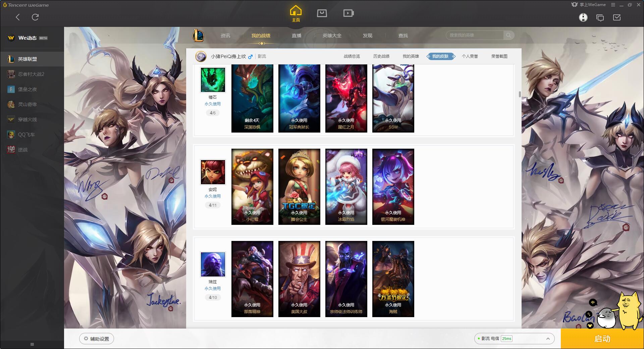Viewport: 644px width, 349px height.
Task: Open the 发现 tab
Action: coord(368,36)
